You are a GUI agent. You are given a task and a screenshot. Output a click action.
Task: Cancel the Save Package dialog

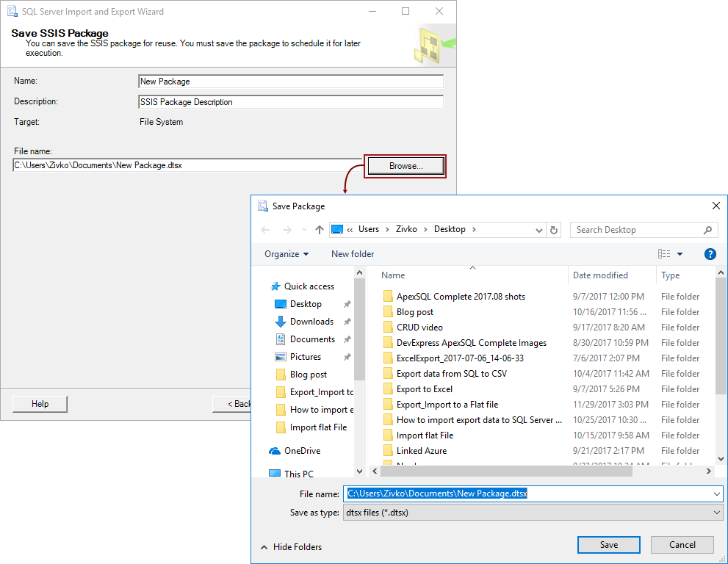[x=682, y=544]
